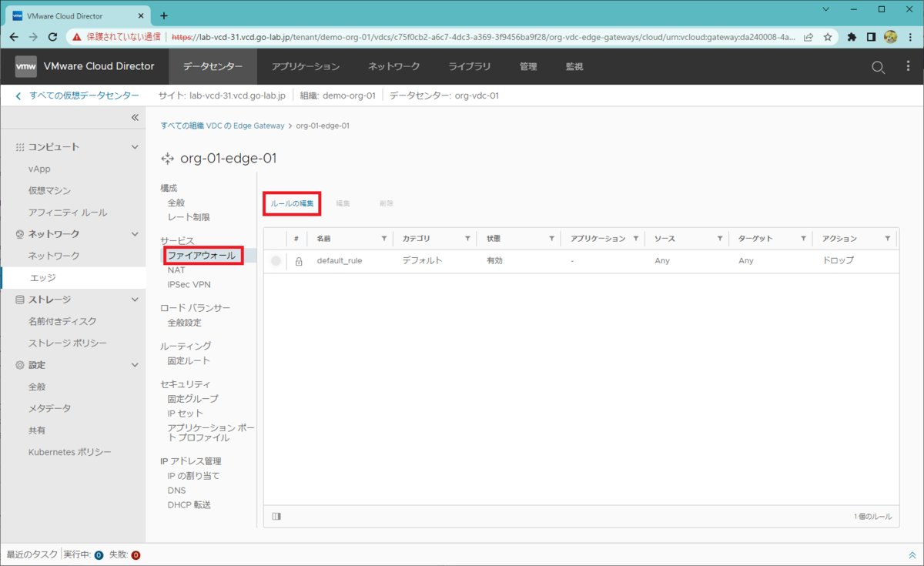Click the 最近のタスク status bar label
This screenshot has width=924, height=566.
[32, 554]
